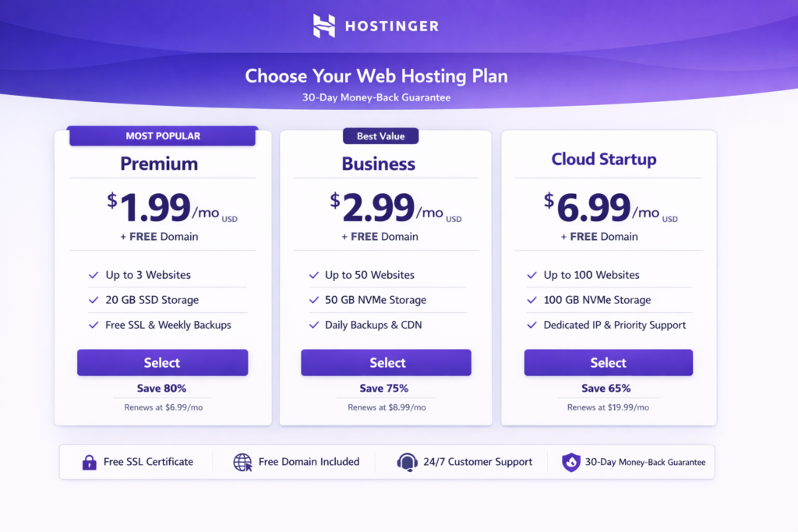Click the Cloud Startup plan heading
The height and width of the screenshot is (532, 798).
604,159
